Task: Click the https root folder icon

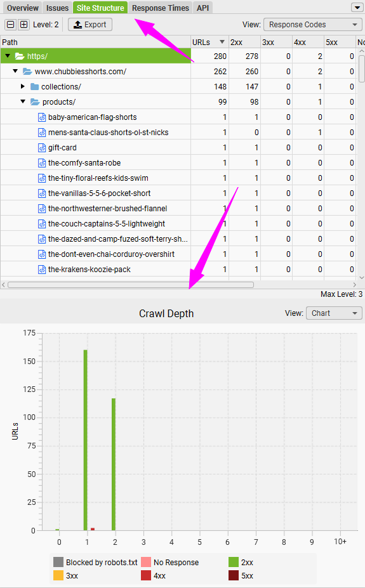Action: 20,56
